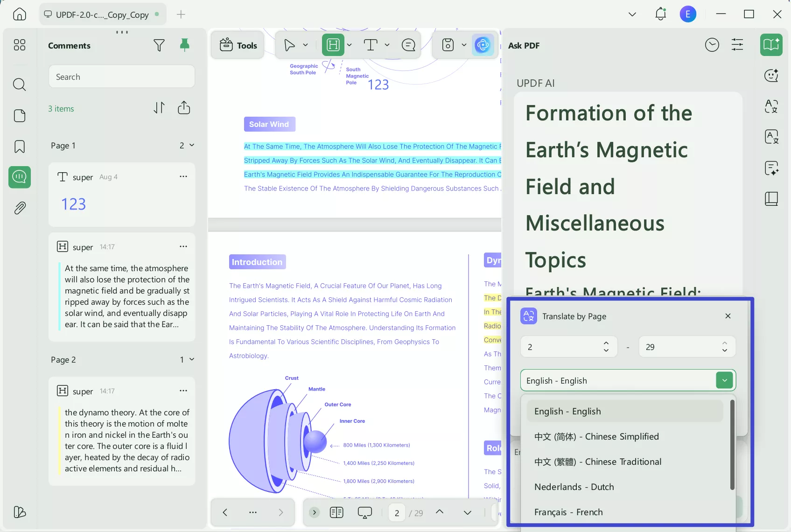Expand the dropdown next to the stamp icon

(464, 45)
